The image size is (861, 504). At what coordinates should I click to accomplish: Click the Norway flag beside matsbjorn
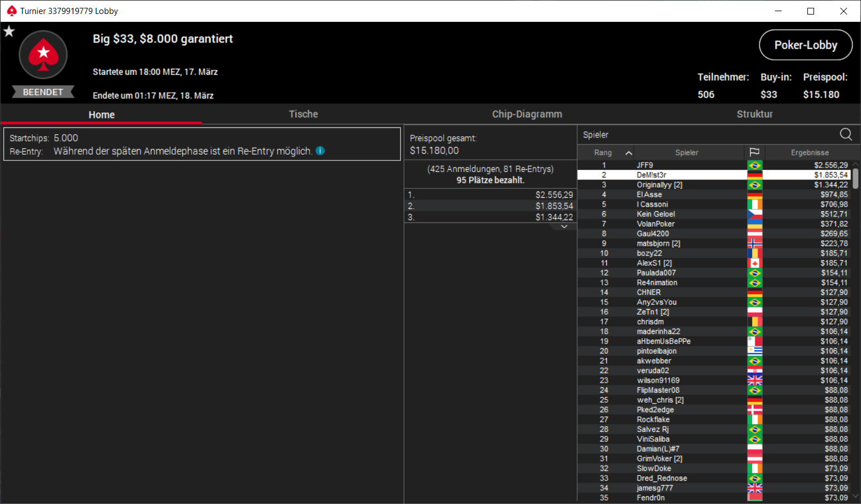pos(754,244)
